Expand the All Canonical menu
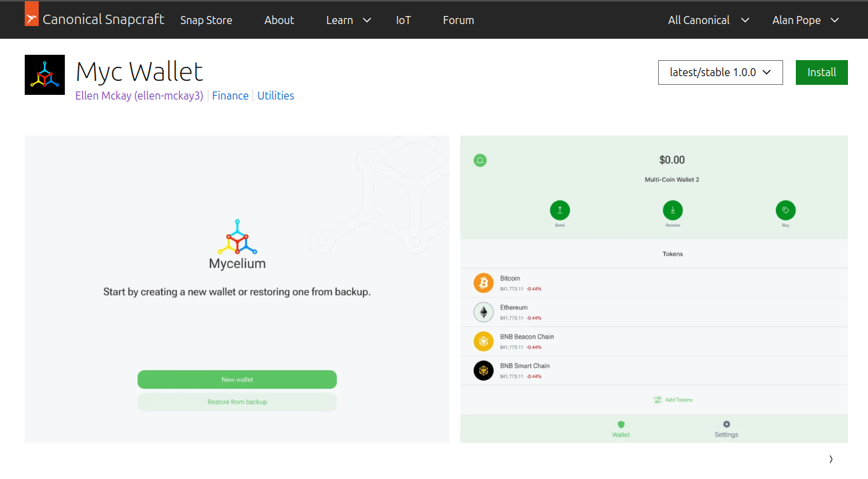 click(x=708, y=20)
